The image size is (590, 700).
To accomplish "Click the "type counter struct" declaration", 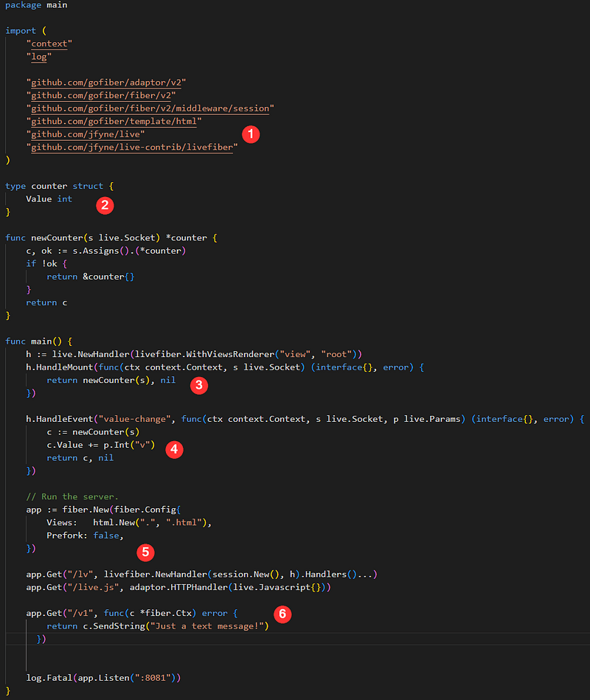I will 59,186.
